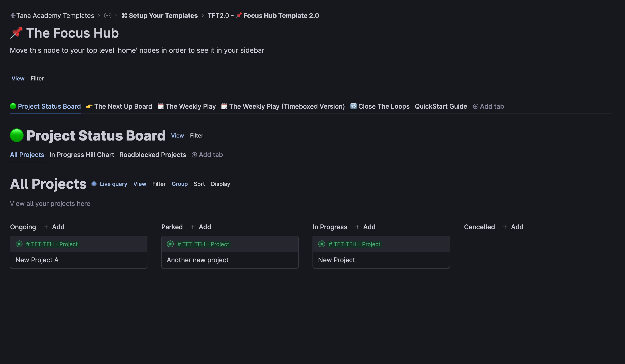
Task: Click the supertag icon on New Project A card
Action: [19, 244]
